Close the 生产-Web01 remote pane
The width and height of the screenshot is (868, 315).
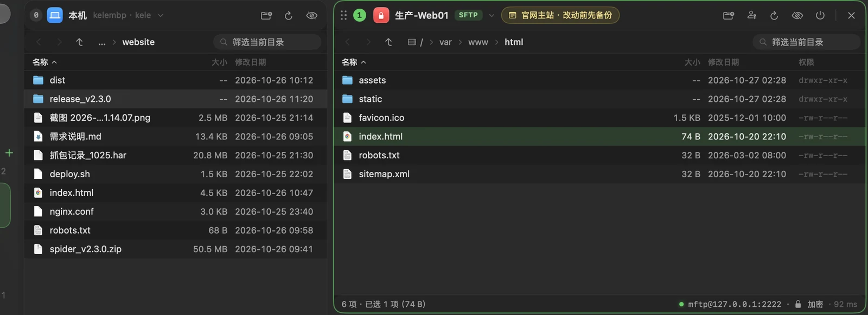[x=851, y=15]
